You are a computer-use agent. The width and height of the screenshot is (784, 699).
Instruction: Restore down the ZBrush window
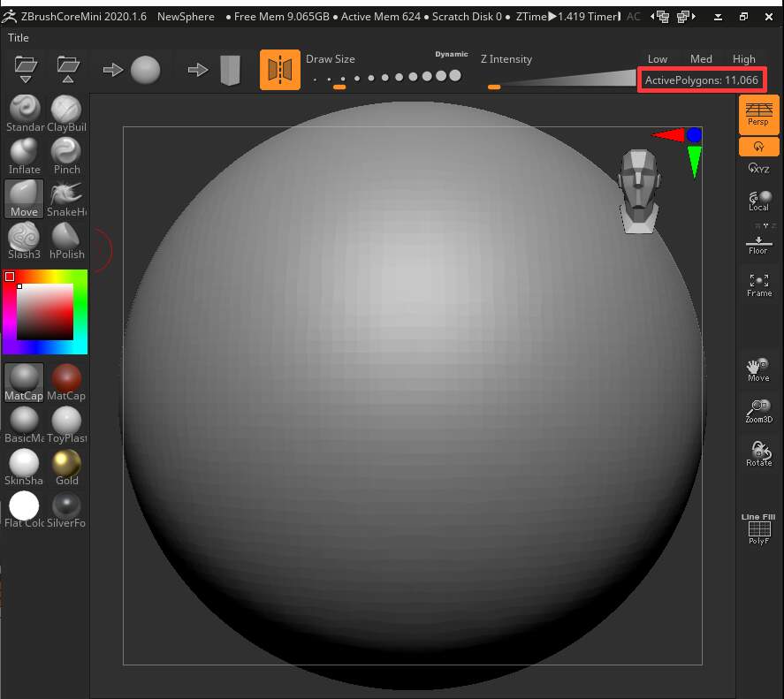(x=744, y=17)
